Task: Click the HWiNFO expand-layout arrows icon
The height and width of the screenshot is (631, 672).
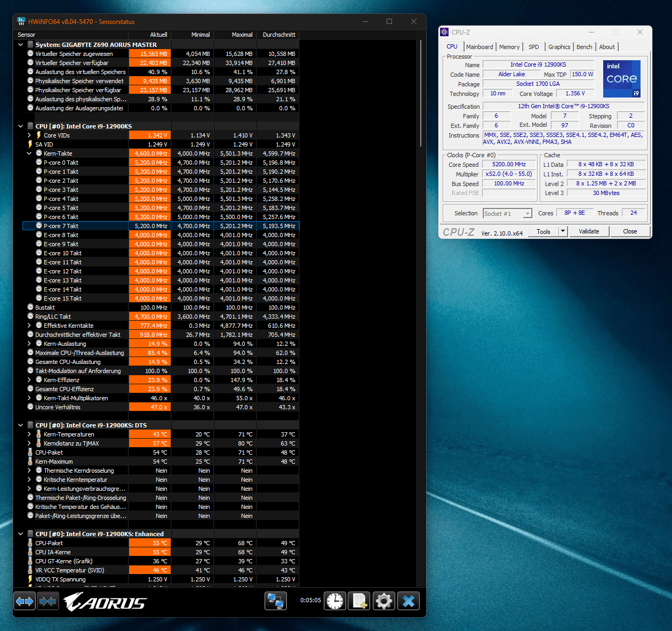Action: pyautogui.click(x=25, y=601)
